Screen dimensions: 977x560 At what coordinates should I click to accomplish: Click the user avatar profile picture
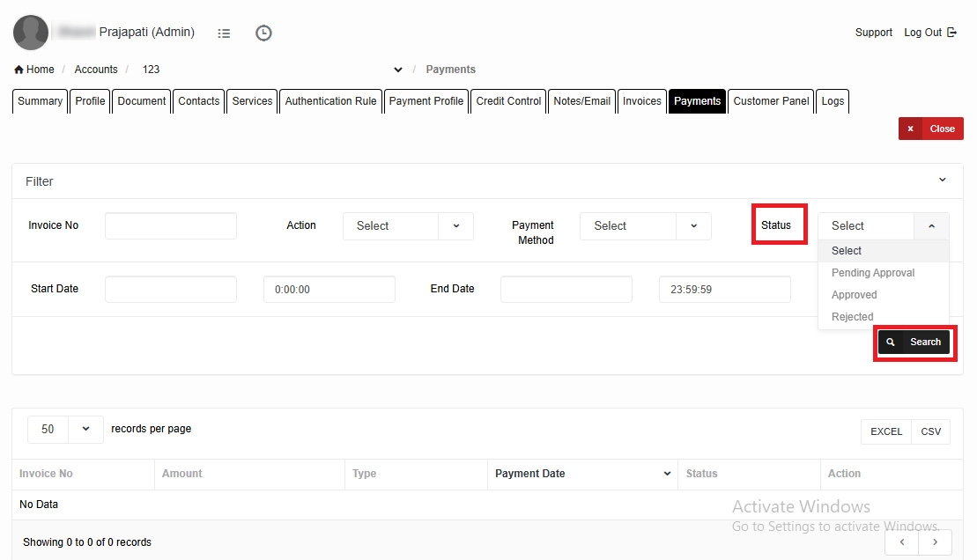click(x=31, y=33)
